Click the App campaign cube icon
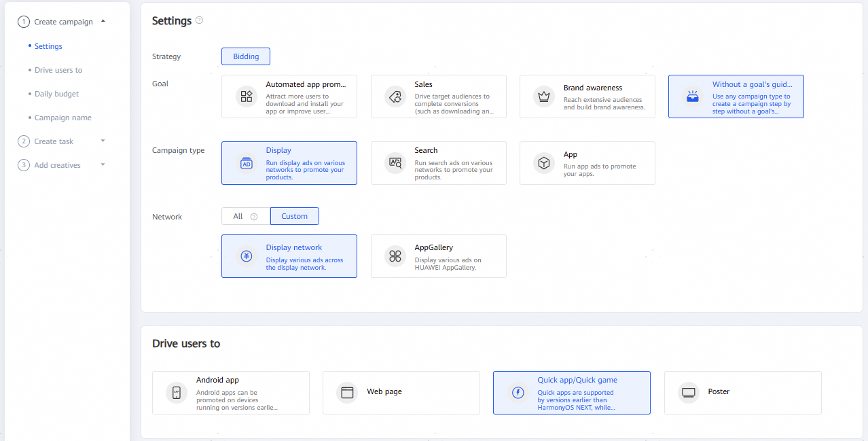 544,163
